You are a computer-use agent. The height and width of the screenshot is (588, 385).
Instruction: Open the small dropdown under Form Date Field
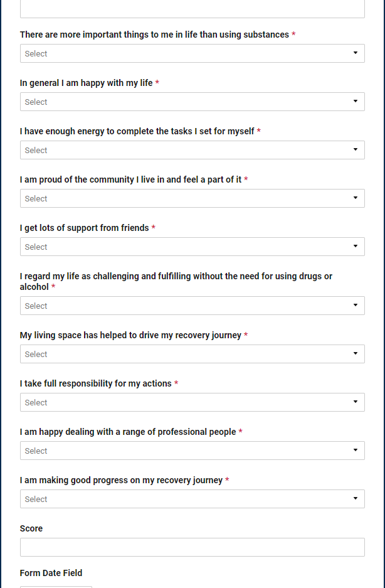point(56,585)
